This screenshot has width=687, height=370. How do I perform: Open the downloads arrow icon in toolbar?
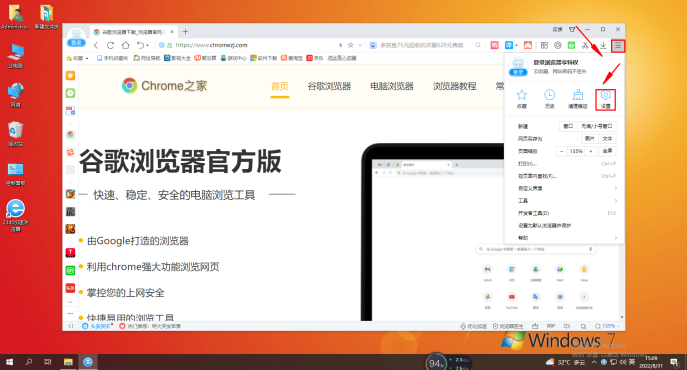tap(603, 45)
